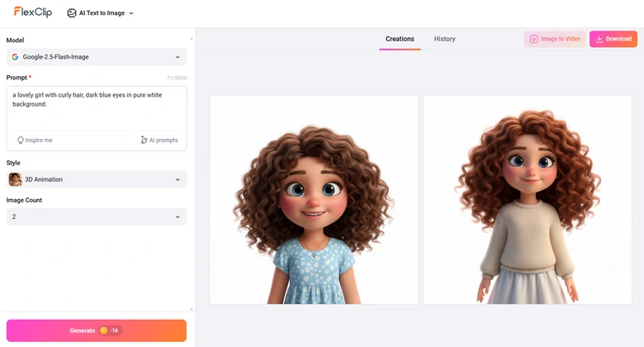The height and width of the screenshot is (347, 644).
Task: Click the AI prompts wand icon
Action: pyautogui.click(x=144, y=140)
